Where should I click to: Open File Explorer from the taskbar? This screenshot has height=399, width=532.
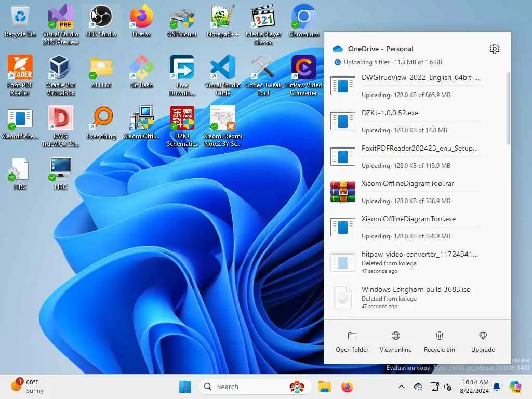(x=324, y=387)
